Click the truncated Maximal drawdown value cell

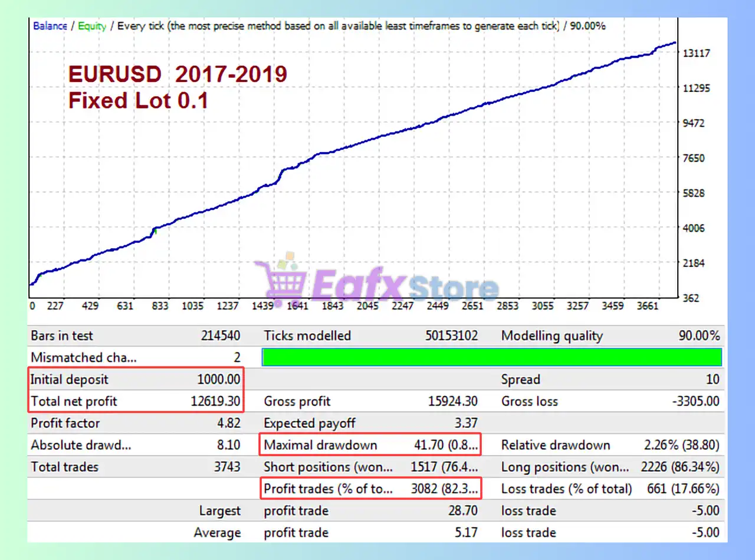pyautogui.click(x=445, y=445)
